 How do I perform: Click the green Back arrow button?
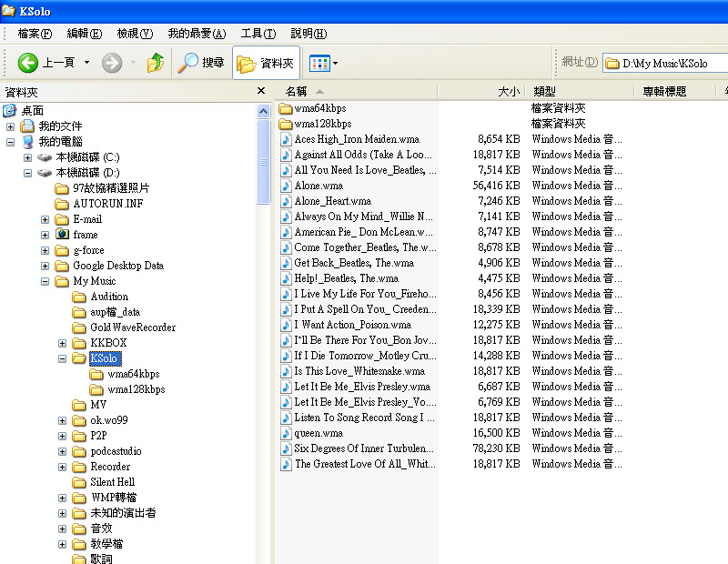pyautogui.click(x=28, y=63)
